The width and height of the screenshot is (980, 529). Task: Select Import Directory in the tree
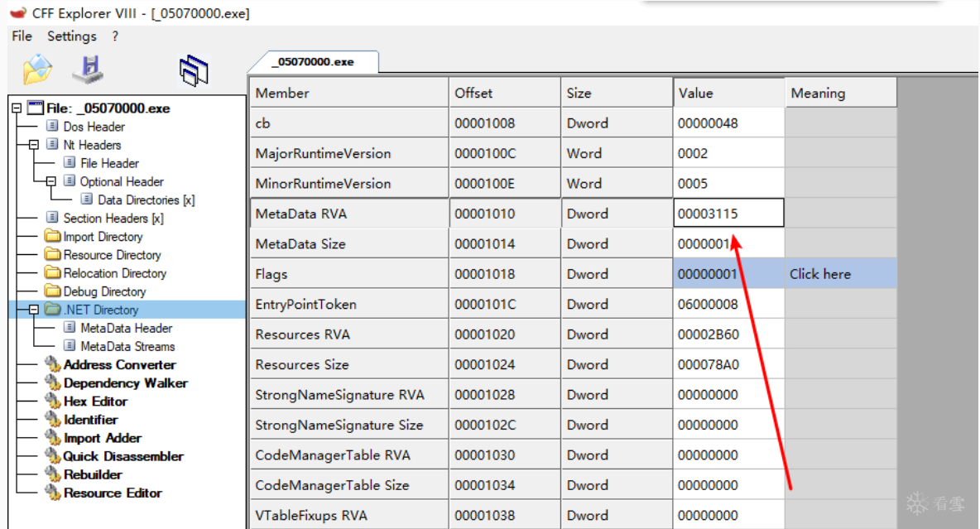103,237
